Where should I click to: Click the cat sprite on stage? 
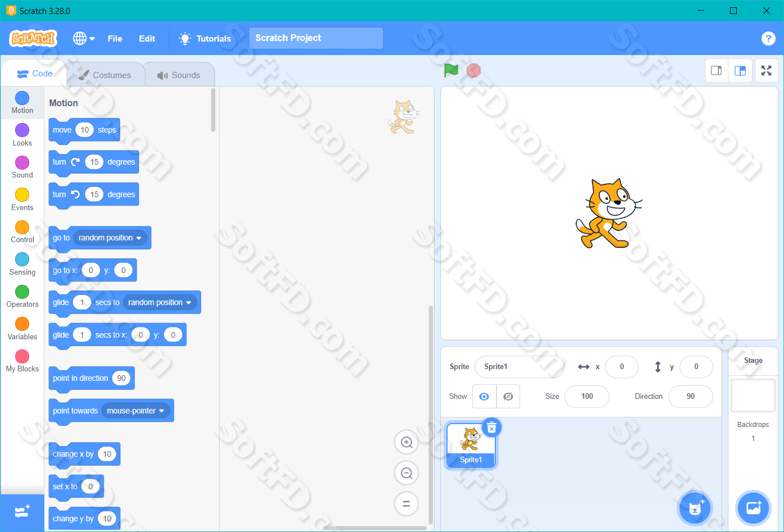(x=608, y=213)
